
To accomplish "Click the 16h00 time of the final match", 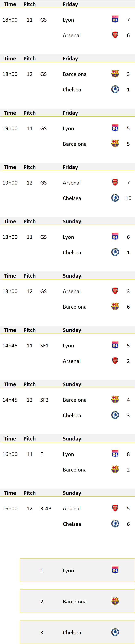I will pyautogui.click(x=10, y=454).
